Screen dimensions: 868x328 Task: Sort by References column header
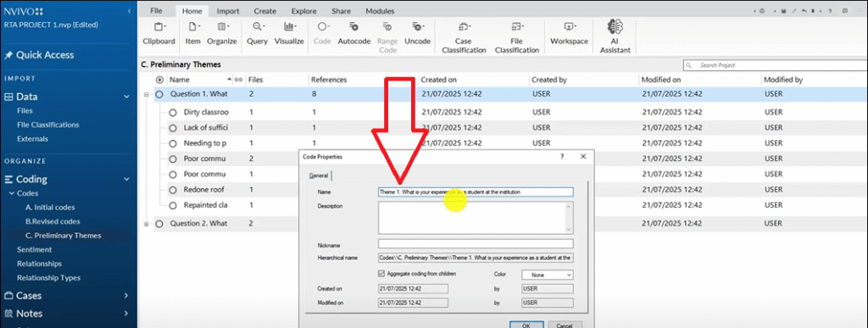(x=329, y=80)
